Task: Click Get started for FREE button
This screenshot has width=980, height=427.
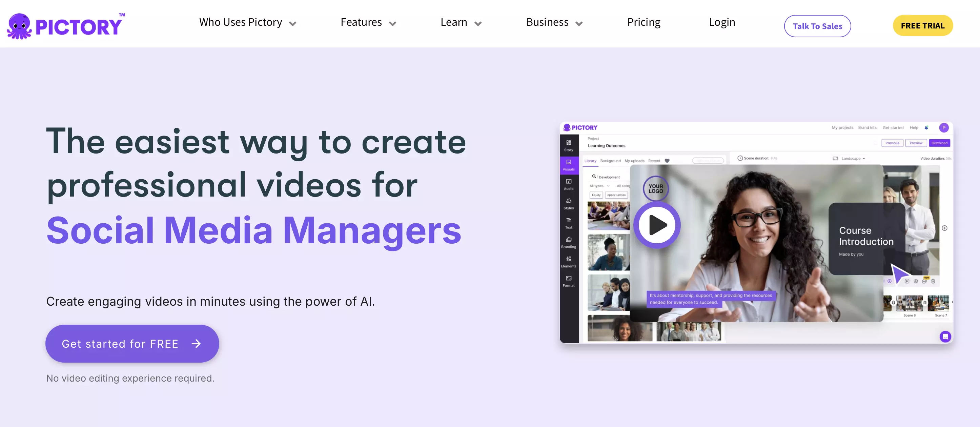Action: [132, 343]
